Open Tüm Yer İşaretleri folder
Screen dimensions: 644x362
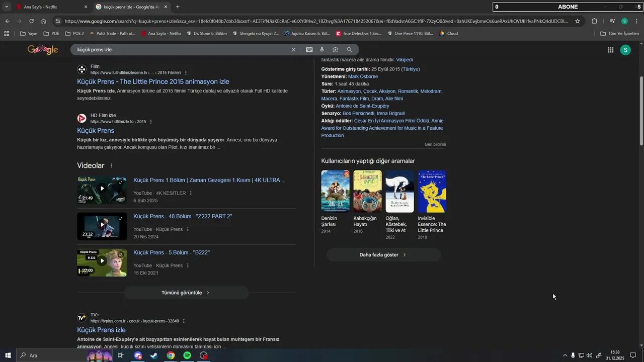(x=620, y=34)
